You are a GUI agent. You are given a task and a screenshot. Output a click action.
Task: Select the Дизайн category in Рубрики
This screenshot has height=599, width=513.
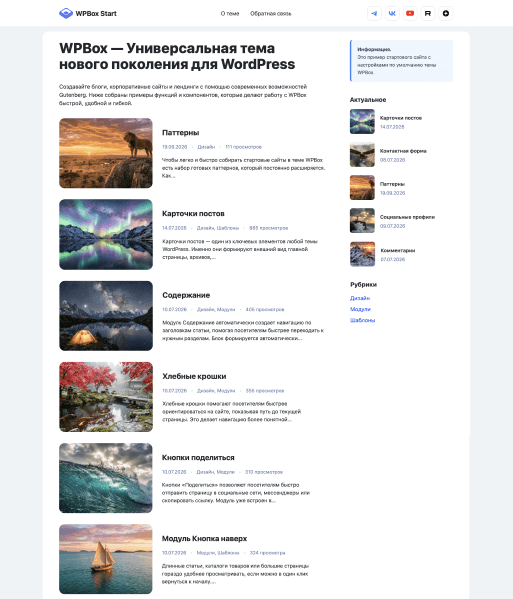click(360, 298)
